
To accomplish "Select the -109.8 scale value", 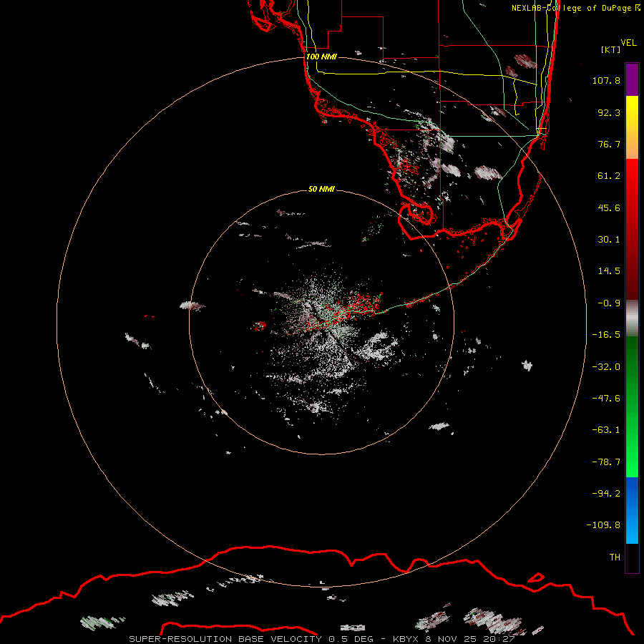I will 604,525.
